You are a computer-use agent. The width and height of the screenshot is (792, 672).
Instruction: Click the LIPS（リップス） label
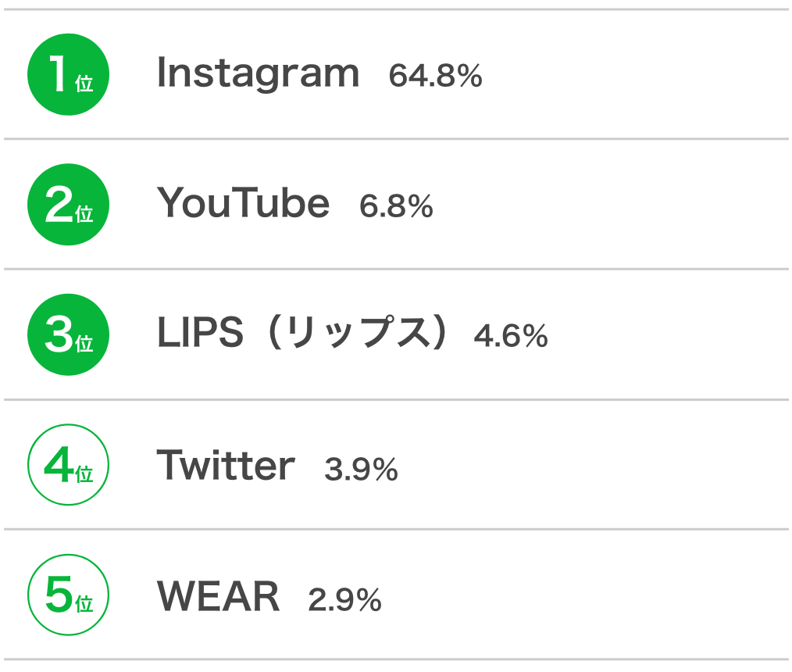click(x=302, y=332)
